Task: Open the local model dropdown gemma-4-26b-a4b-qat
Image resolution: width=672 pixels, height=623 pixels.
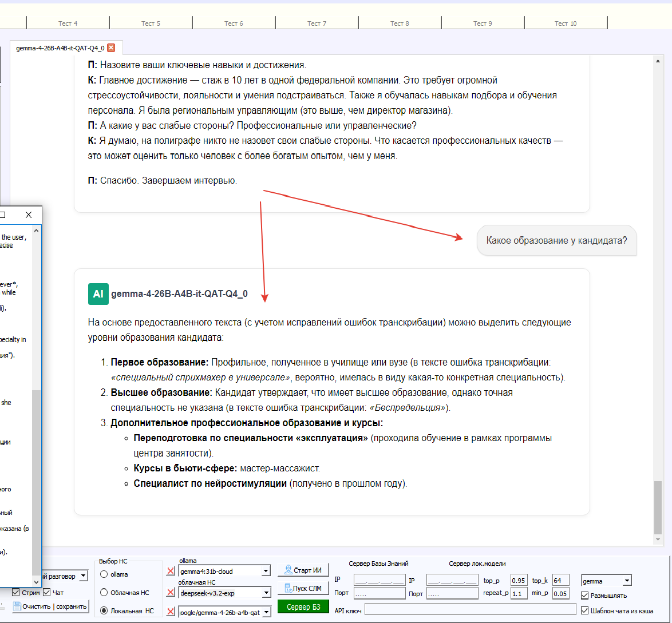Action: click(266, 612)
